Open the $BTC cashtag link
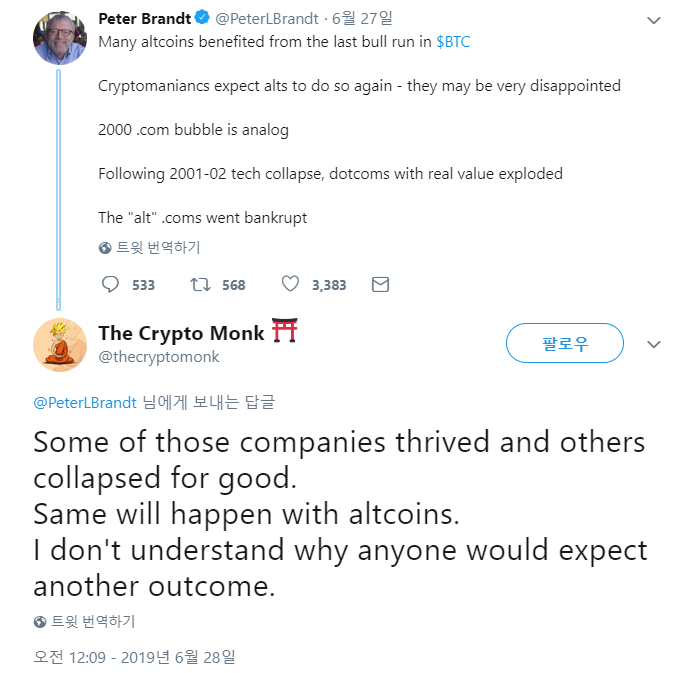The image size is (691, 673). click(x=453, y=42)
